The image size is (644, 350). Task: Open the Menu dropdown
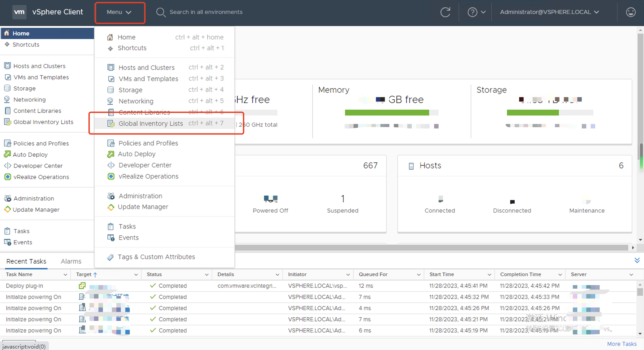(119, 12)
